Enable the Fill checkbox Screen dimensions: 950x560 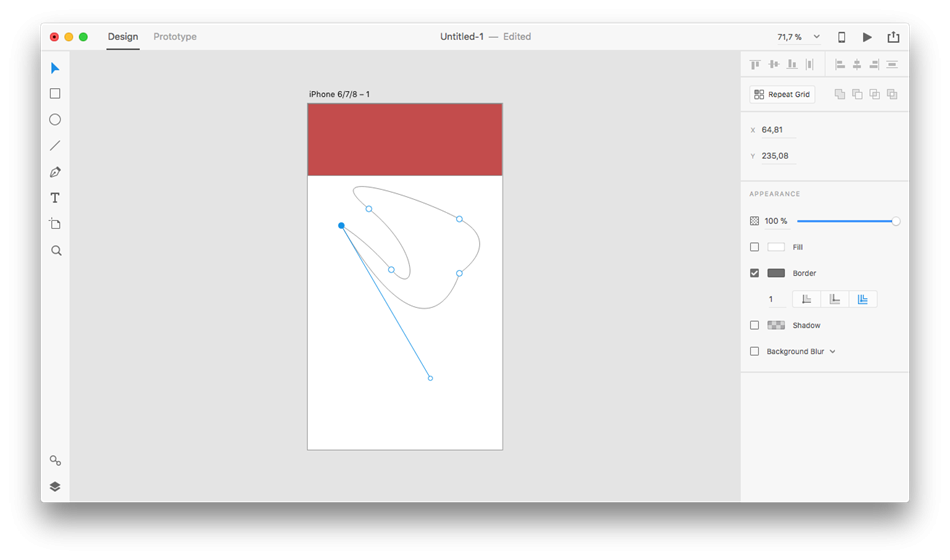(754, 247)
